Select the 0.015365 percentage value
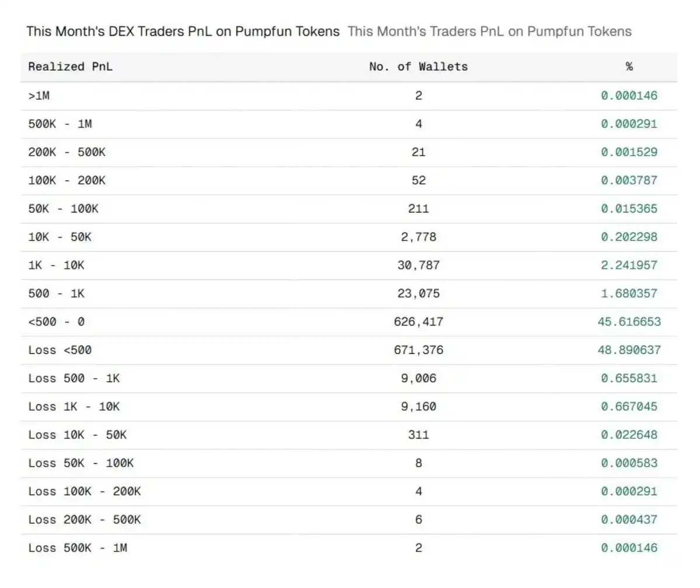This screenshot has width=700, height=588. [x=629, y=209]
